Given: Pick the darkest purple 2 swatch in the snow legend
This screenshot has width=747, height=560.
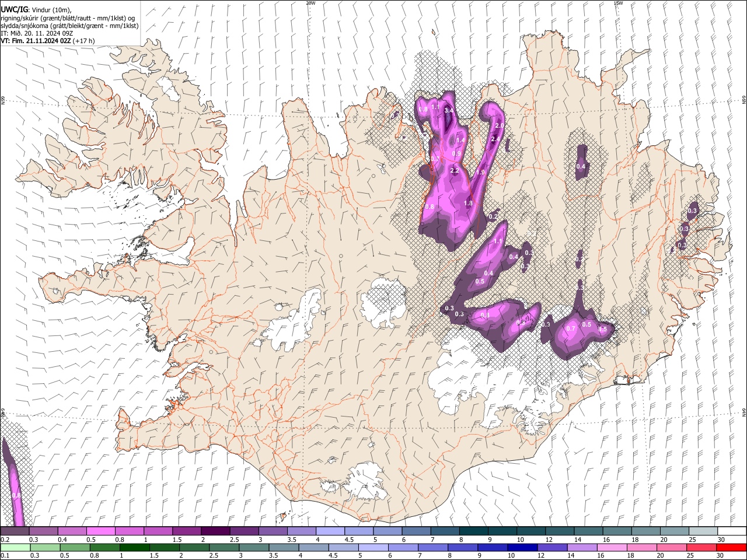Looking at the screenshot, I should pos(215,531).
